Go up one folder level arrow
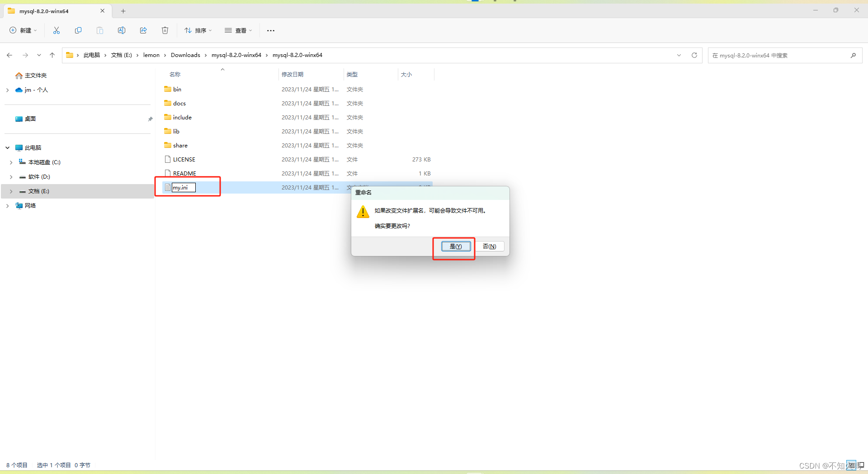Image resolution: width=868 pixels, height=474 pixels. coord(52,55)
